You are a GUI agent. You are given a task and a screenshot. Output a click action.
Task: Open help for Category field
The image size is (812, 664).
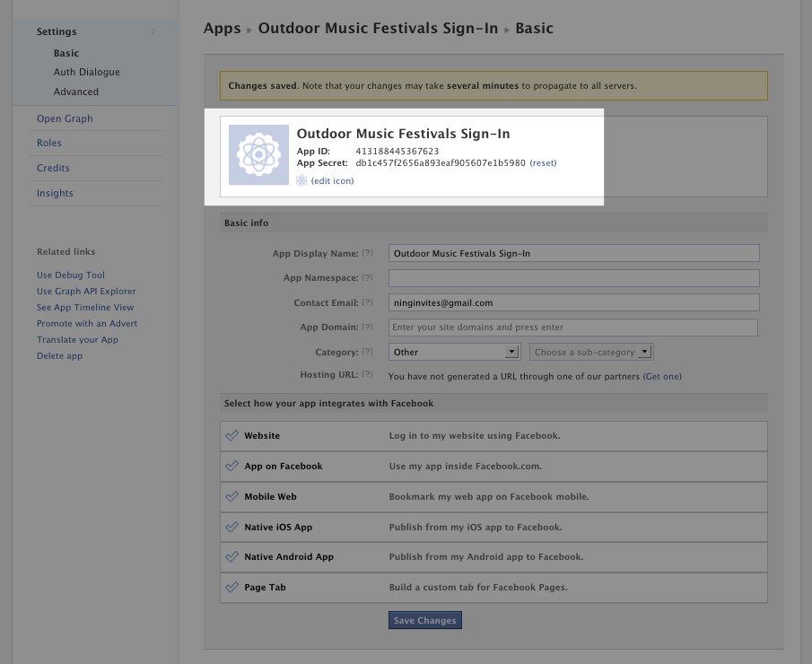[367, 351]
